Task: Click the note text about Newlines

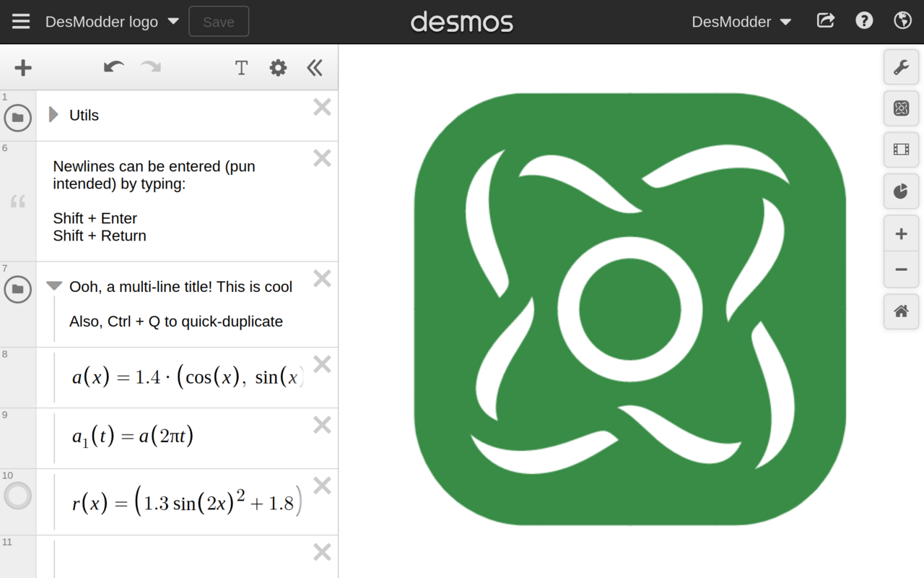Action: 154,201
